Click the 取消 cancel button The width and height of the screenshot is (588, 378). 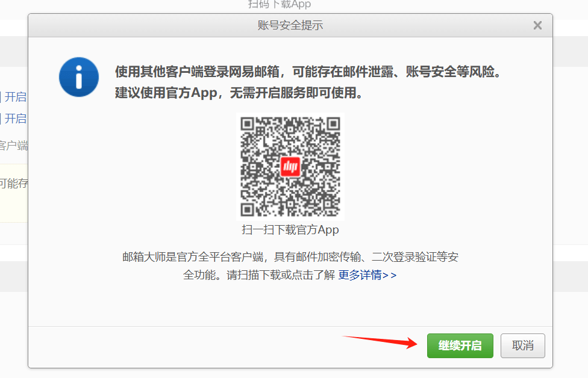point(522,345)
